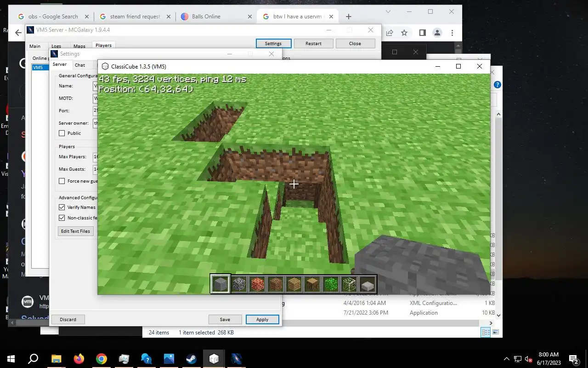The height and width of the screenshot is (368, 588).
Task: Uncheck the Verify Names checkbox
Action: coord(62,207)
